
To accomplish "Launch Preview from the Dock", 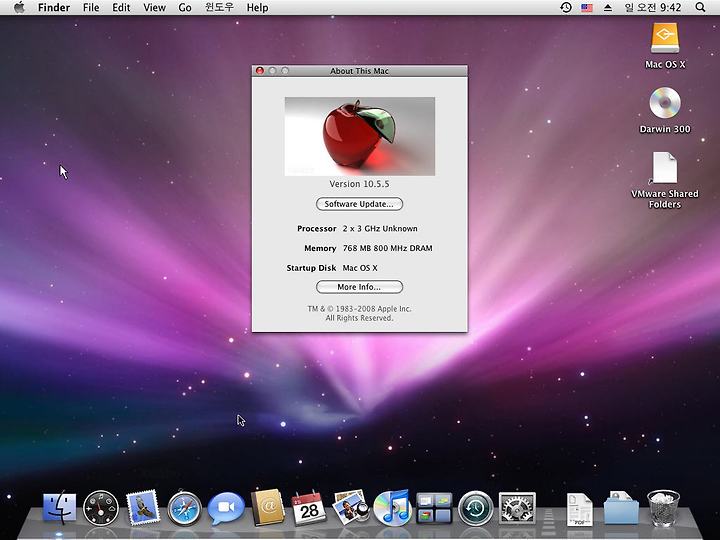I will pyautogui.click(x=350, y=507).
